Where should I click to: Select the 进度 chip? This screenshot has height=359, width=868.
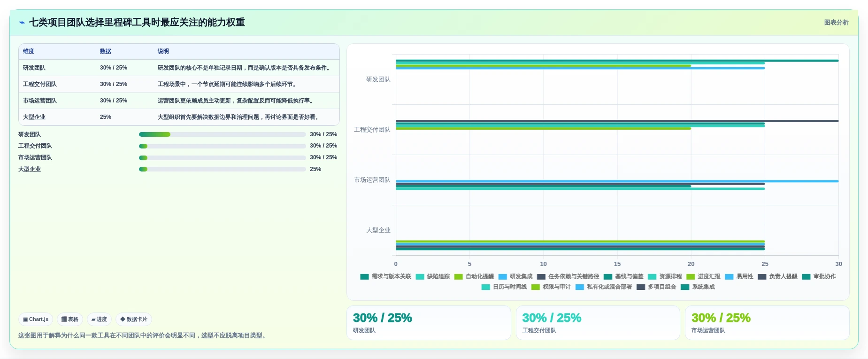point(99,319)
